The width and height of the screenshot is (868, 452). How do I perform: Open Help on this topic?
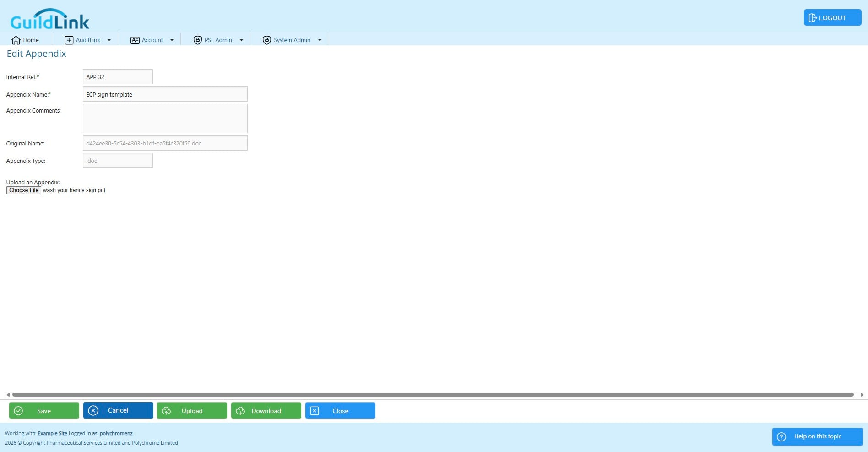point(817,436)
